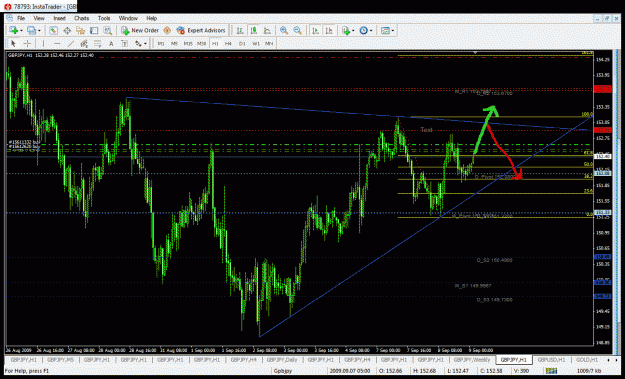The height and width of the screenshot is (379, 625).
Task: Toggle Chart Shift
Action: (329, 30)
